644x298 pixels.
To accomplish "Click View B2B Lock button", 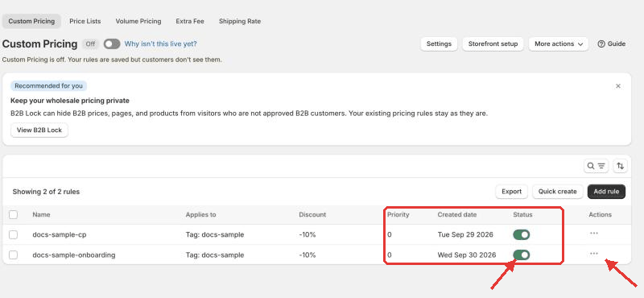I will (x=39, y=130).
